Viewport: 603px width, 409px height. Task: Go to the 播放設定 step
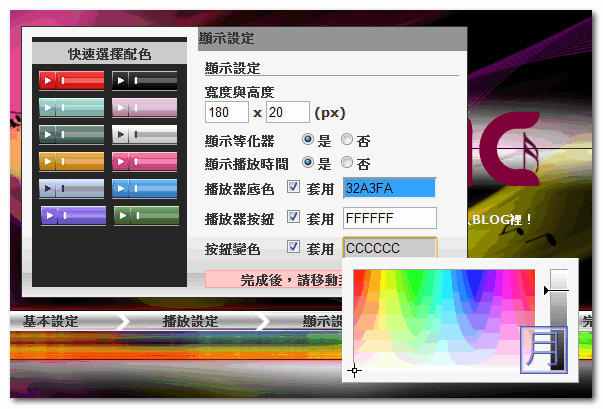point(191,322)
